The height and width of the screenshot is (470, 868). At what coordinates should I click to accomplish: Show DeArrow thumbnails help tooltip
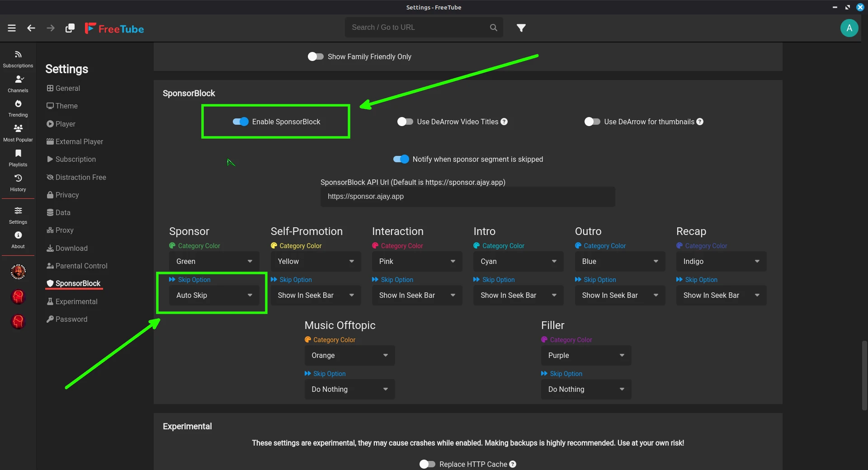coord(700,122)
